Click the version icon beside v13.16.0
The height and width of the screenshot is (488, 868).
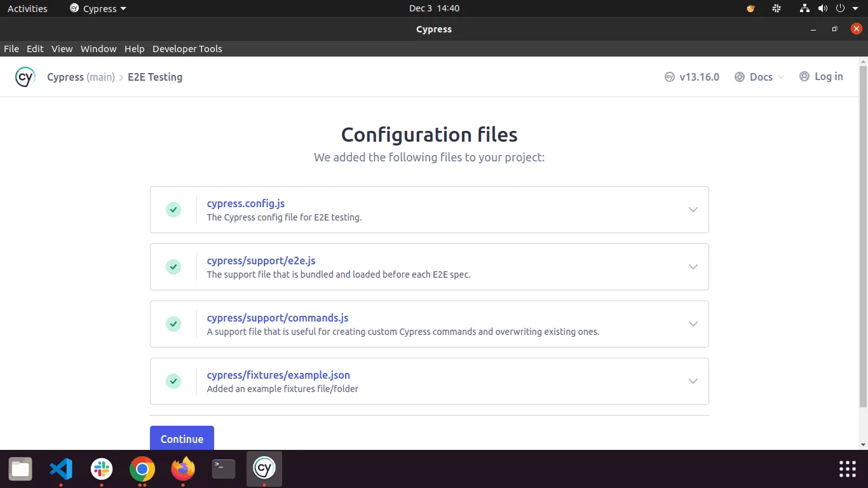(670, 77)
